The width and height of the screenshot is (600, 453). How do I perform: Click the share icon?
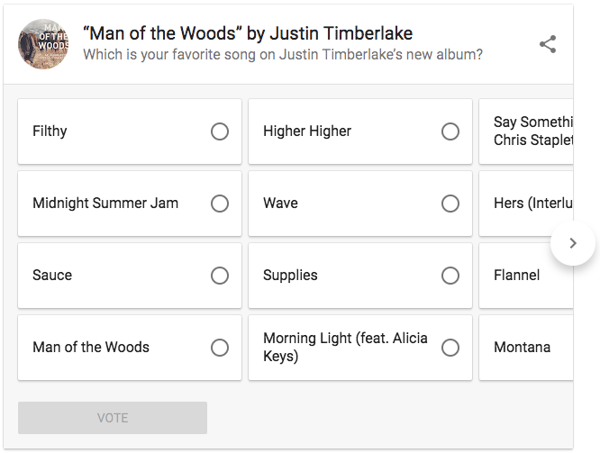(547, 44)
